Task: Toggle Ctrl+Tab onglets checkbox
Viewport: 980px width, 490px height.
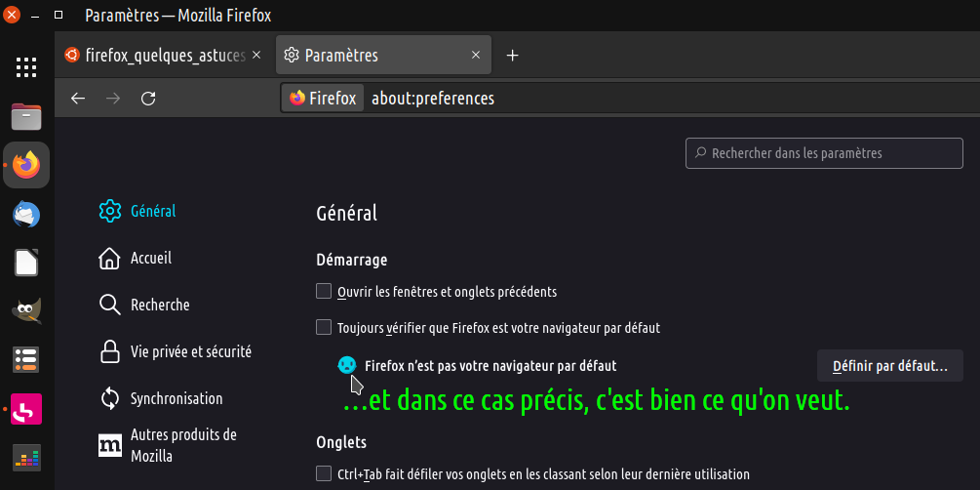Action: click(324, 473)
